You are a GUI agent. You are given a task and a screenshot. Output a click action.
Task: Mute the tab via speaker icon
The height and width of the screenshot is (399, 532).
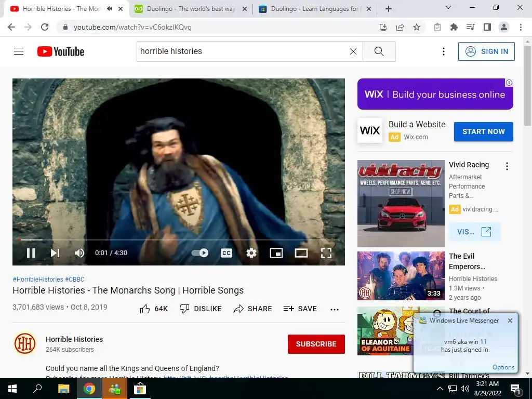109,9
